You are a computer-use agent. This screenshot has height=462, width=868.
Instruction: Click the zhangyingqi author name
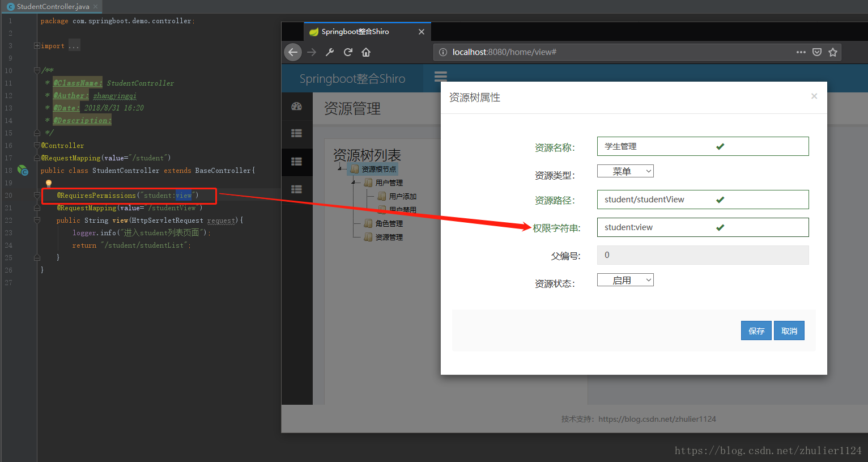point(115,96)
